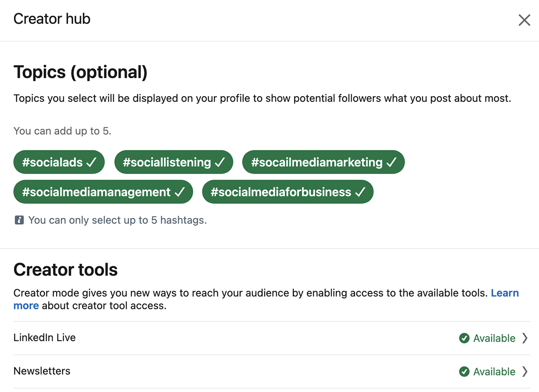Click the Creator tools heading
The width and height of the screenshot is (539, 392).
tap(66, 270)
